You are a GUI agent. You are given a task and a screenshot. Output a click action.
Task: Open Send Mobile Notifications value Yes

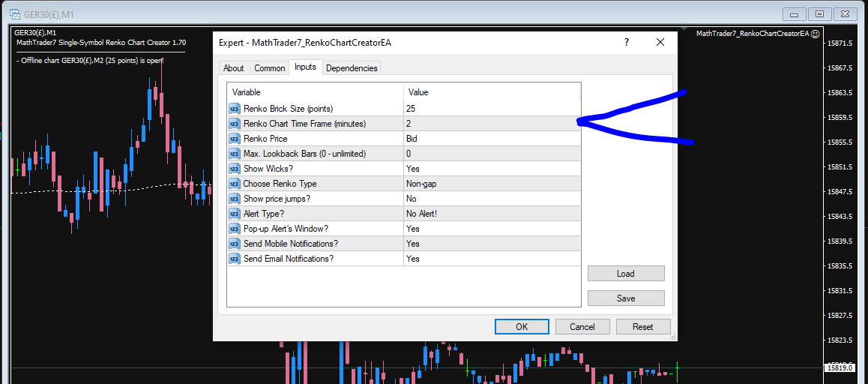[x=492, y=243]
